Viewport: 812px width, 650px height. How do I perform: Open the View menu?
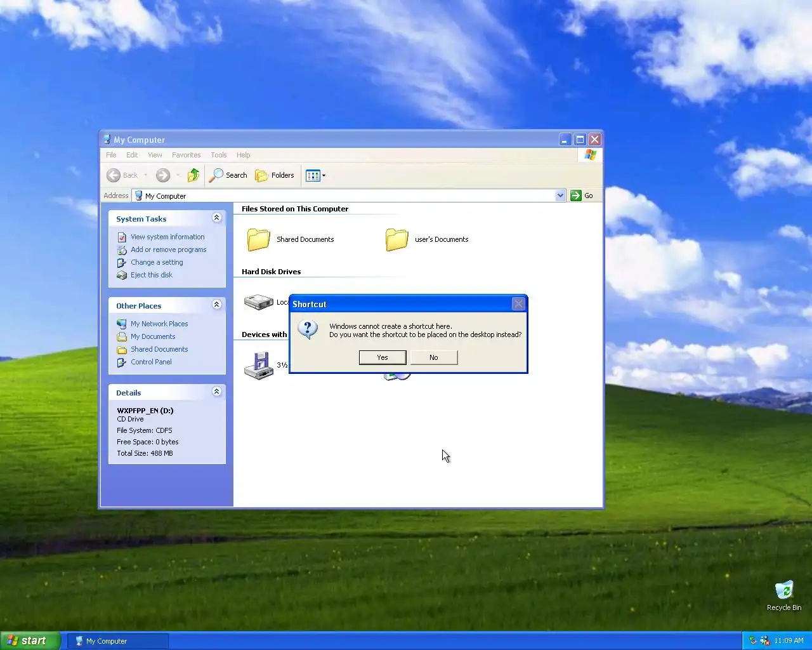155,155
